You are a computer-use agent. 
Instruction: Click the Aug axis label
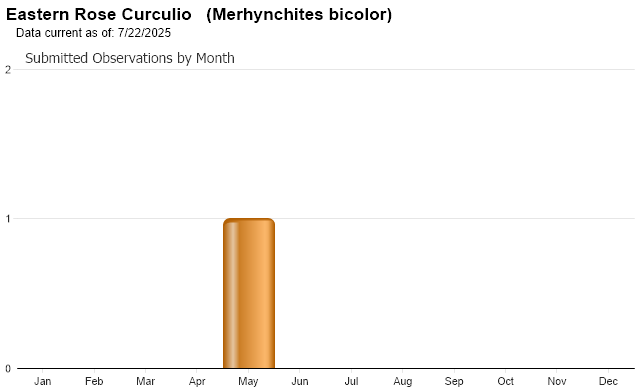(402, 381)
